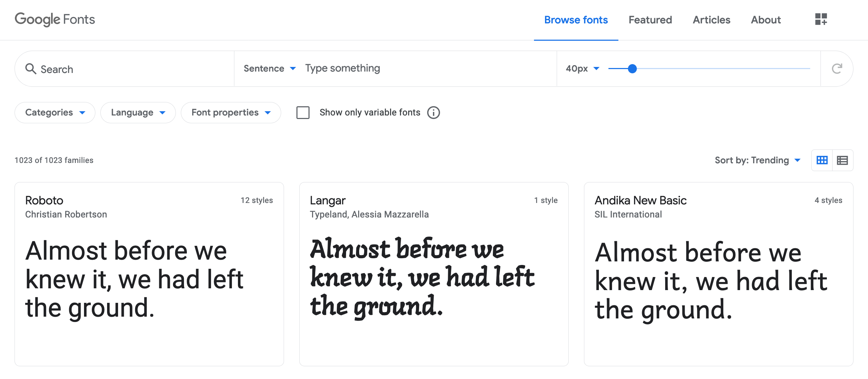
Task: Open the Sort by Trending dropdown
Action: 758,160
